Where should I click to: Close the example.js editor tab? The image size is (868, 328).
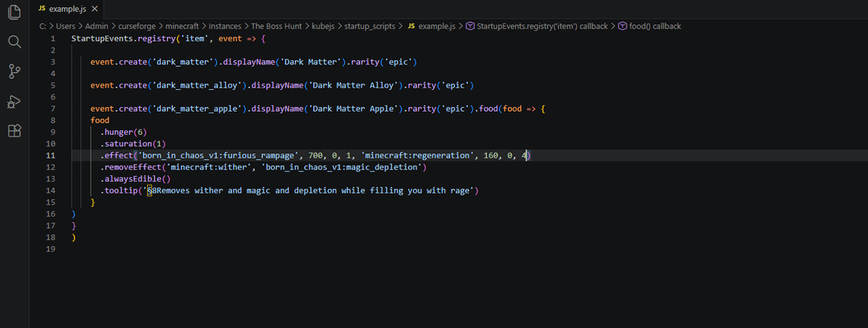click(x=94, y=8)
